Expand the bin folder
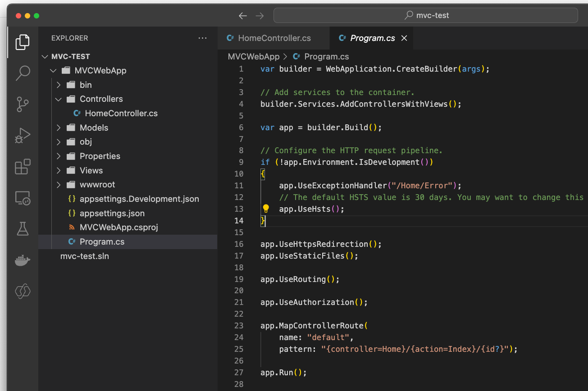Screen dimensions: 588x391 pyautogui.click(x=59, y=85)
